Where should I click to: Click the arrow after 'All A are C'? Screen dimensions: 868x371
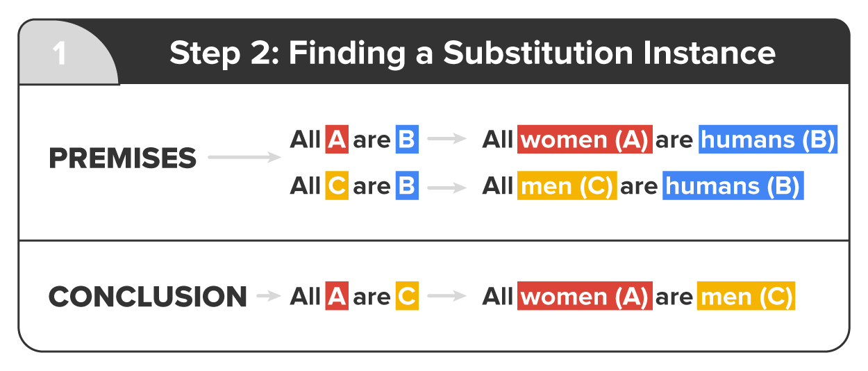coord(446,297)
